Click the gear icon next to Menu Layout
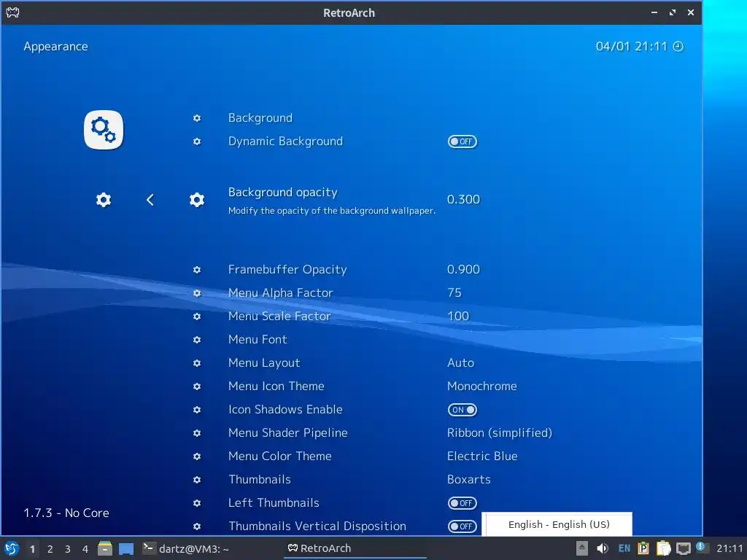The image size is (747, 560). click(x=197, y=363)
